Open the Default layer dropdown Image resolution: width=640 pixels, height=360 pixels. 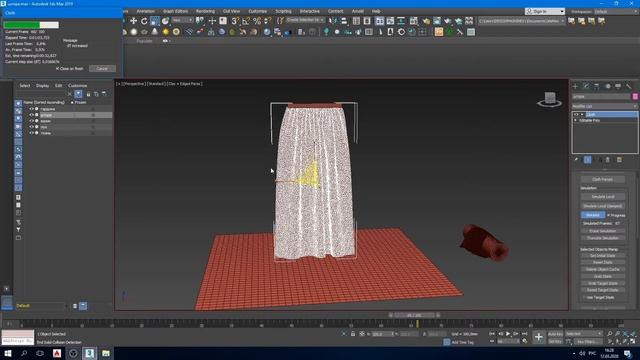click(41, 306)
